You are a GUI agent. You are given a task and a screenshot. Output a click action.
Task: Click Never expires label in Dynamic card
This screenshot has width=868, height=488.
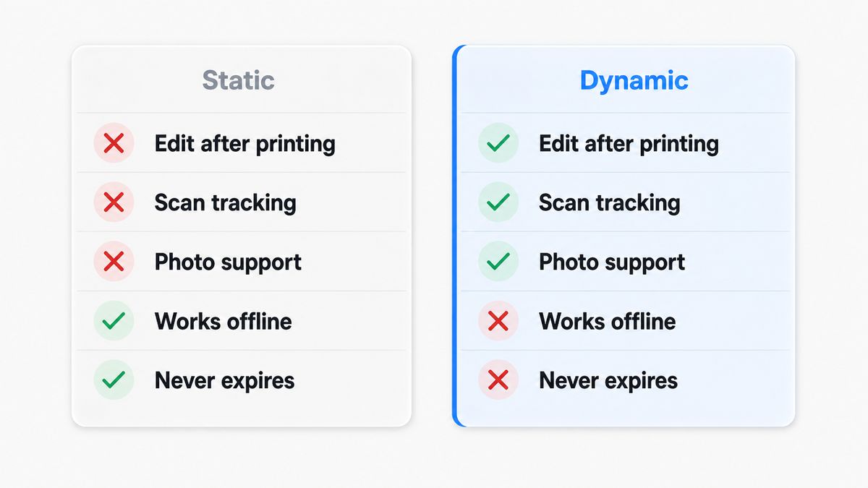[x=608, y=381]
